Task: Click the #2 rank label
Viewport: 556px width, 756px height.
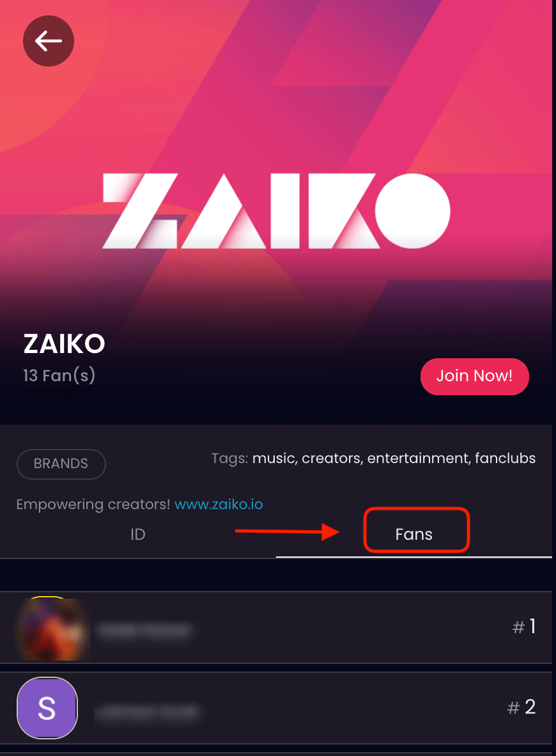Action: pyautogui.click(x=521, y=707)
